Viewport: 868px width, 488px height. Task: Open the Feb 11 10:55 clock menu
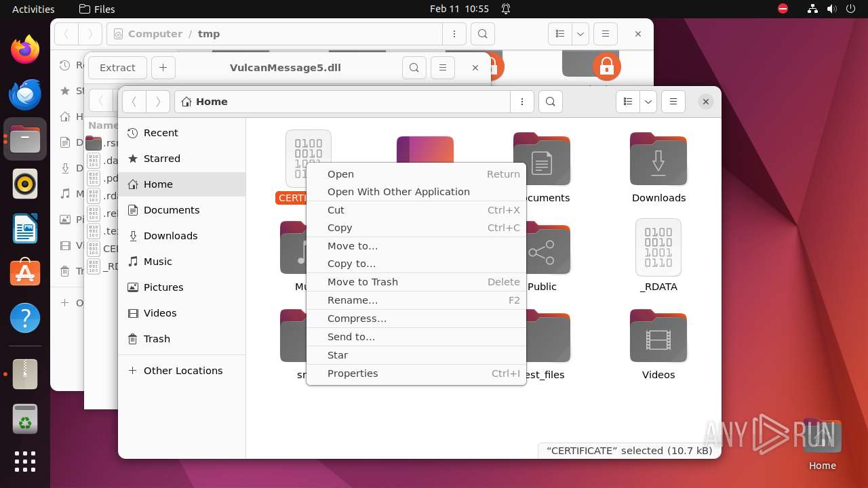(x=459, y=9)
